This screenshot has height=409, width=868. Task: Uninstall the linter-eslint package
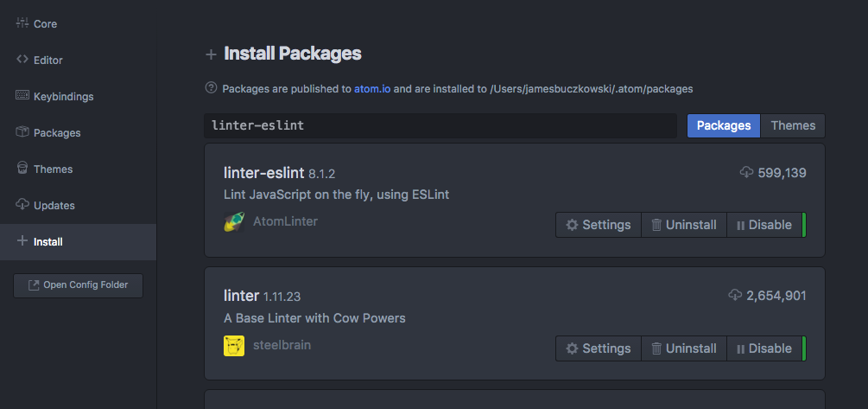tap(683, 225)
